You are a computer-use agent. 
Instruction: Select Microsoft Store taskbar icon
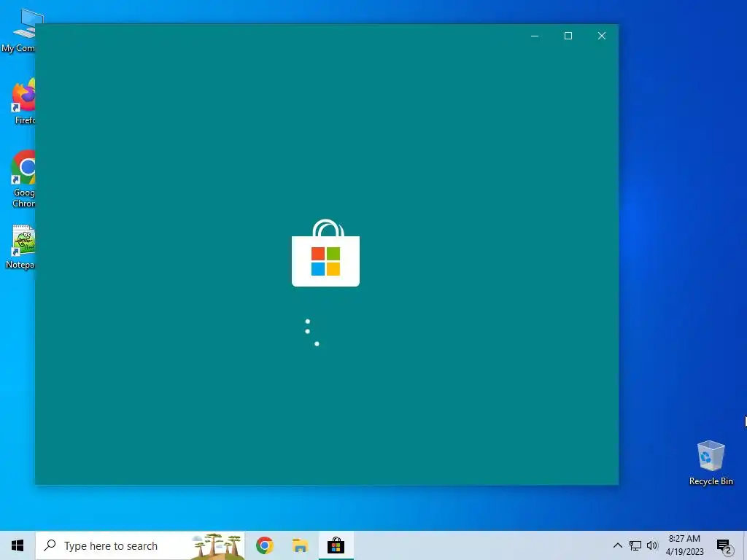tap(336, 545)
